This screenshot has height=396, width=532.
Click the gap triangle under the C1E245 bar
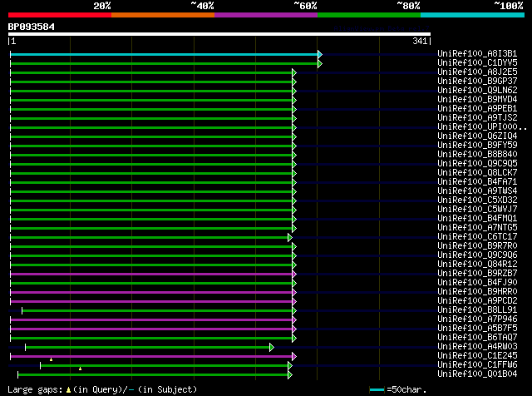(51, 359)
